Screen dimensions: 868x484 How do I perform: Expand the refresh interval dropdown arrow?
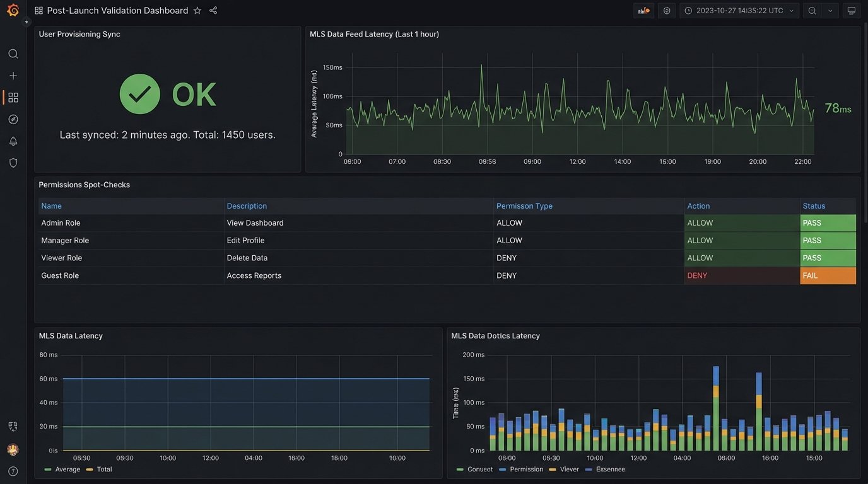coord(830,11)
